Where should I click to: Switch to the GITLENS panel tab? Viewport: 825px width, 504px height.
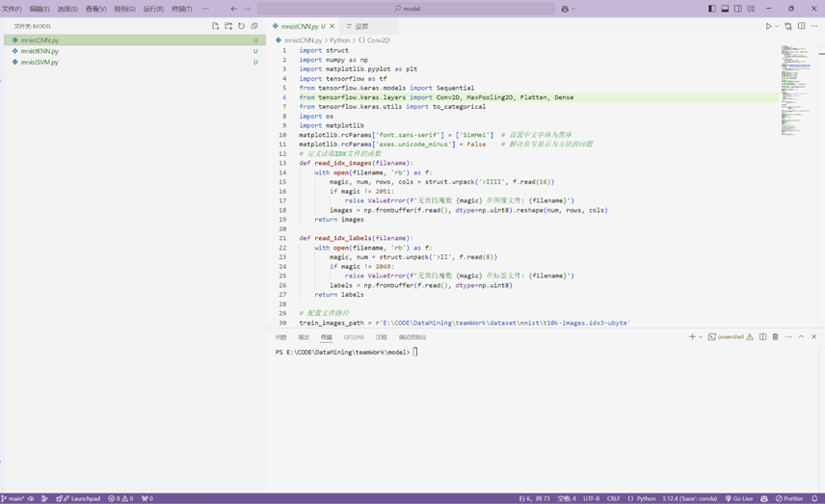[x=354, y=337]
